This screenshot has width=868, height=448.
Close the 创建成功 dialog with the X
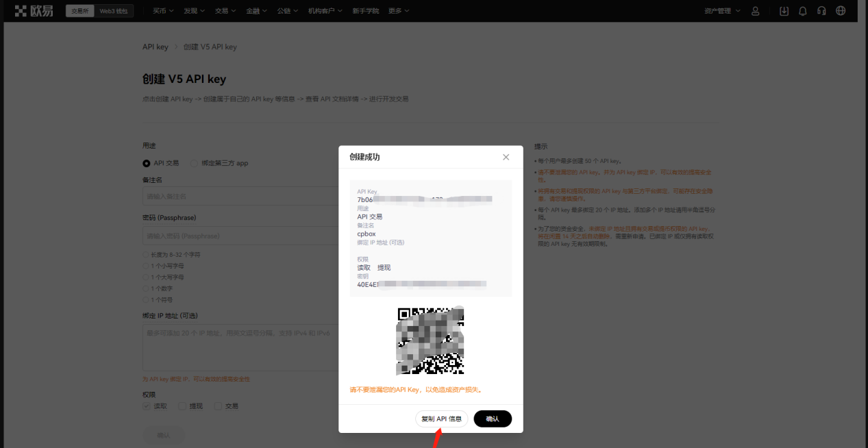click(506, 157)
